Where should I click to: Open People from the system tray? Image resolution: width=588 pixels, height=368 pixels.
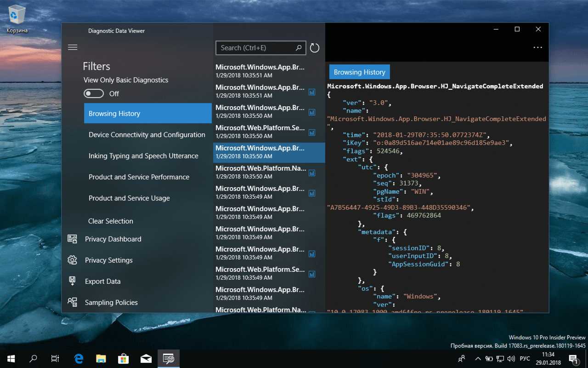tap(461, 358)
